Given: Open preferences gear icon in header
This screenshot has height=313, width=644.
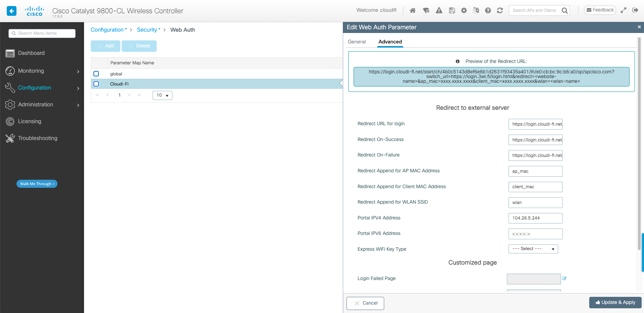Looking at the screenshot, I should point(464,10).
